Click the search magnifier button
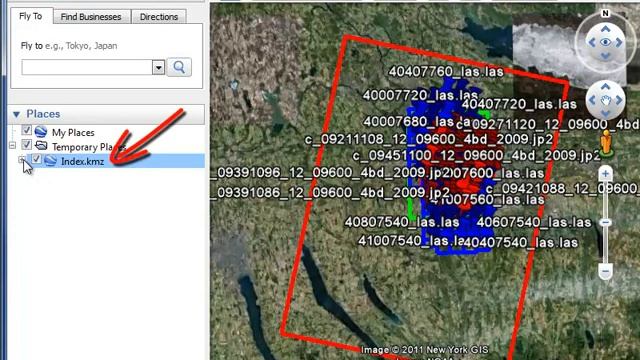The height and width of the screenshot is (360, 640). click(x=179, y=67)
